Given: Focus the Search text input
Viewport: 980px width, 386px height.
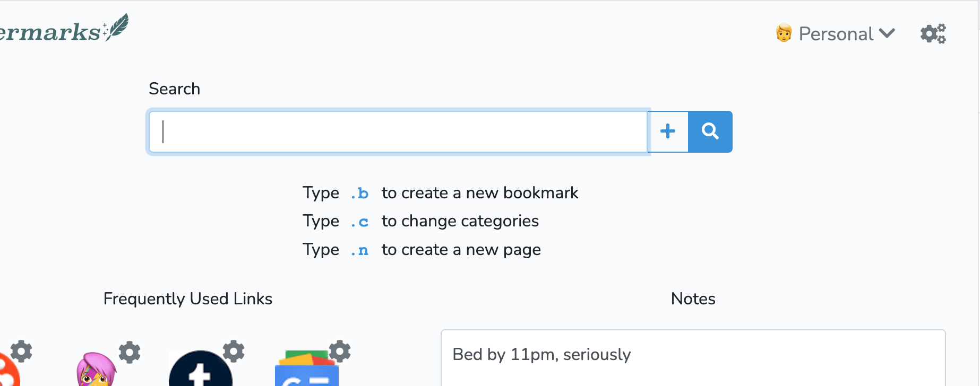Looking at the screenshot, I should pos(398,131).
